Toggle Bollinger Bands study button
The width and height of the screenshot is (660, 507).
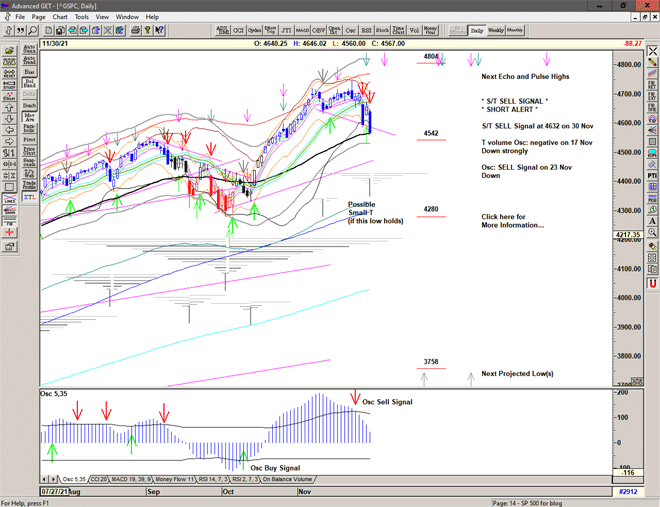click(x=29, y=83)
